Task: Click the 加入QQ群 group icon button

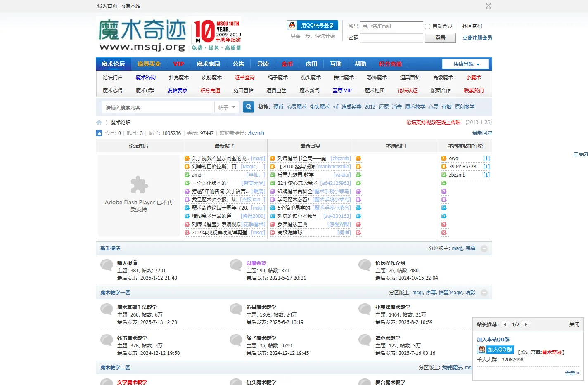Action: (x=496, y=350)
